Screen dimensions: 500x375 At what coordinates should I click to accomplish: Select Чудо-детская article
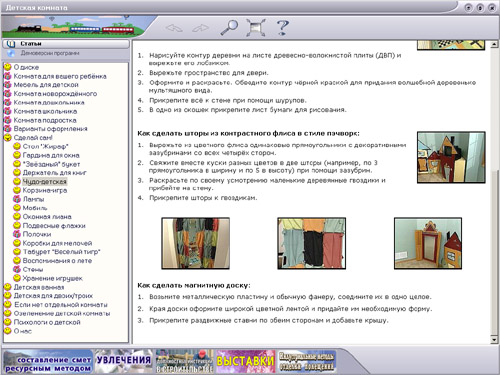pyautogui.click(x=45, y=182)
